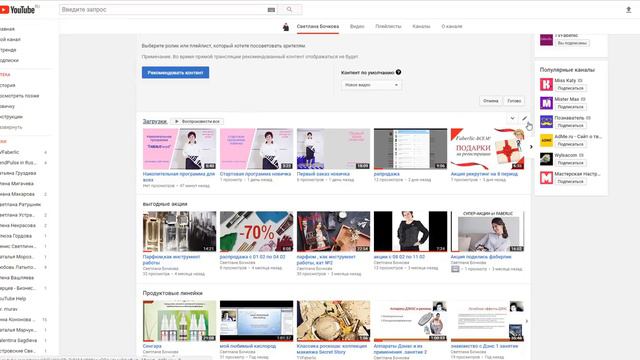640x360 pixels.
Task: Collapse the sidebar library via Свернуть
Action: point(11,127)
